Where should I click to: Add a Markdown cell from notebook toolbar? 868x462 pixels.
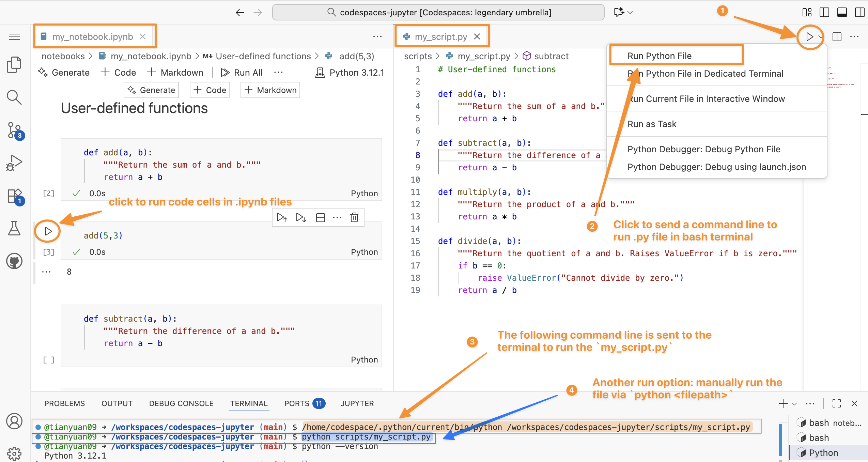175,73
